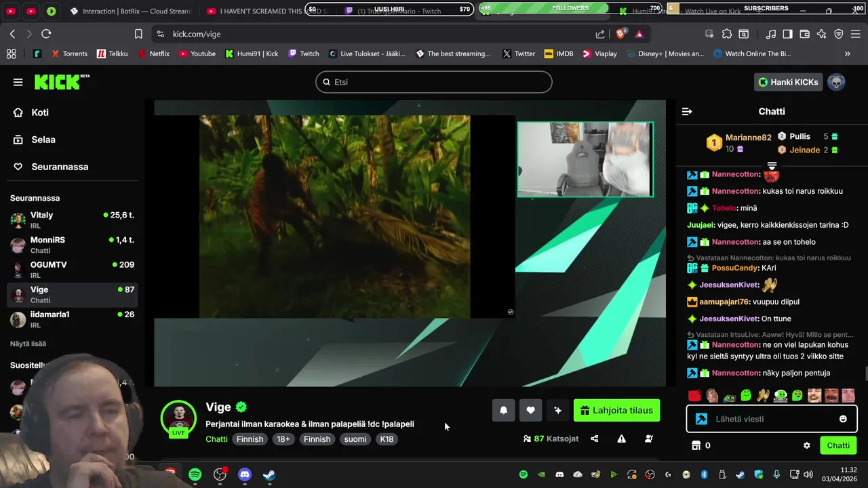Click the Hanki KICKs button
The width and height of the screenshot is (868, 488).
coord(788,82)
